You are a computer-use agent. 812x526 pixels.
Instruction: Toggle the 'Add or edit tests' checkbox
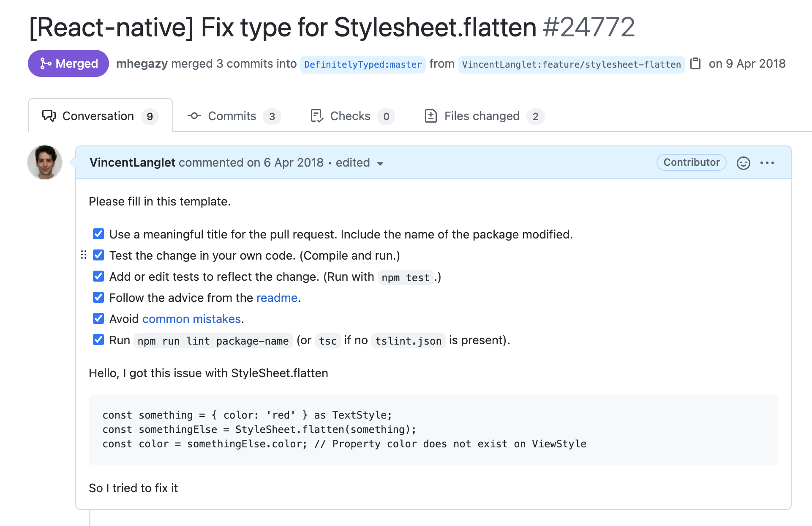tap(98, 276)
